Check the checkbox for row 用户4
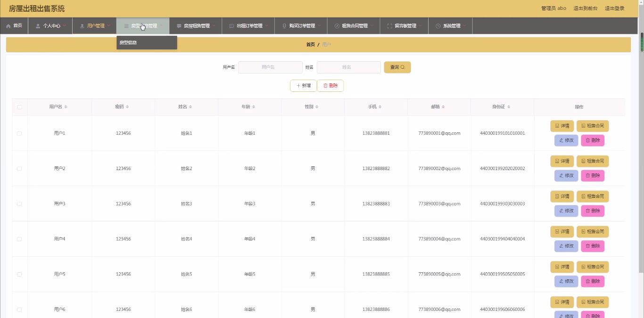The image size is (644, 318). [19, 239]
